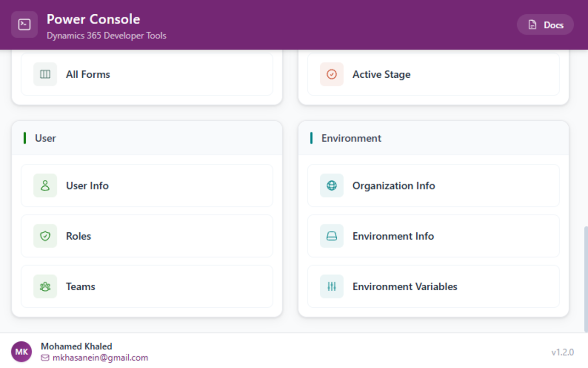Viewport: 588px width, 368px height.
Task: Click the Power Console title
Action: pyautogui.click(x=93, y=19)
